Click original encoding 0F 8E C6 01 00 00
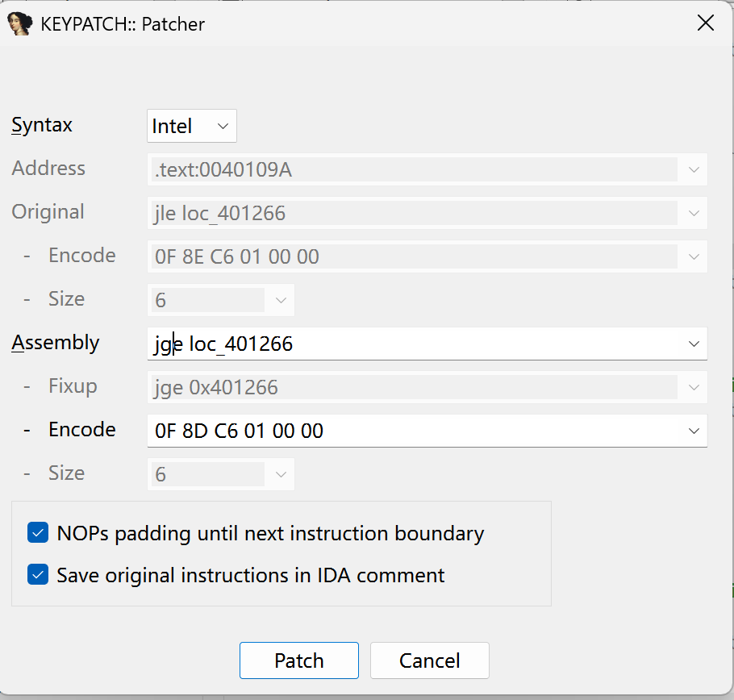Viewport: 734px width, 700px height. 237,257
